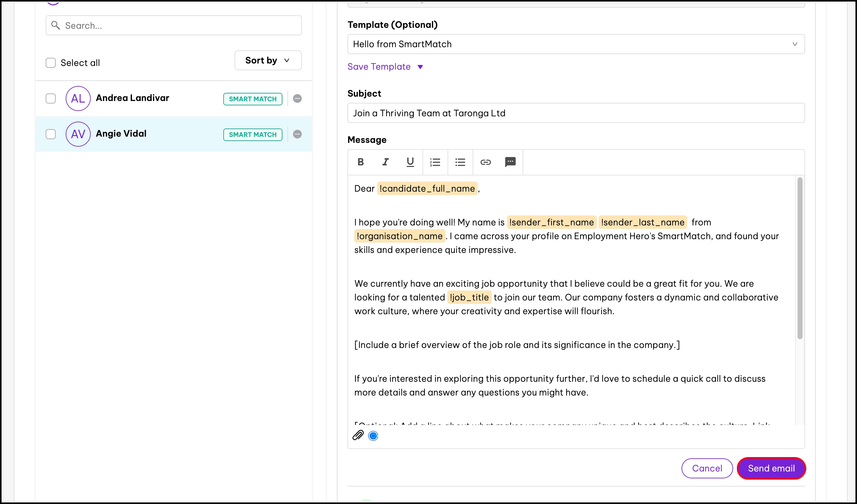Click the underline formatting icon
This screenshot has height=504, width=857.
[410, 162]
